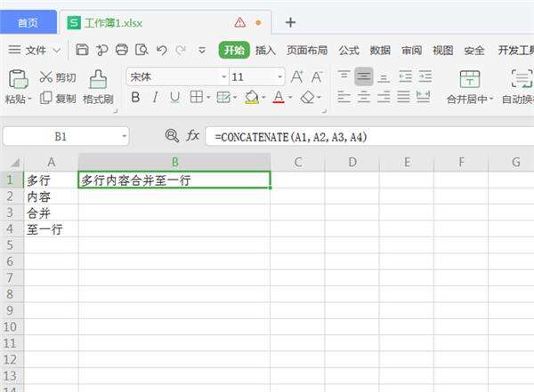
Task: Open the 数据 ribbon tab
Action: pyautogui.click(x=380, y=51)
